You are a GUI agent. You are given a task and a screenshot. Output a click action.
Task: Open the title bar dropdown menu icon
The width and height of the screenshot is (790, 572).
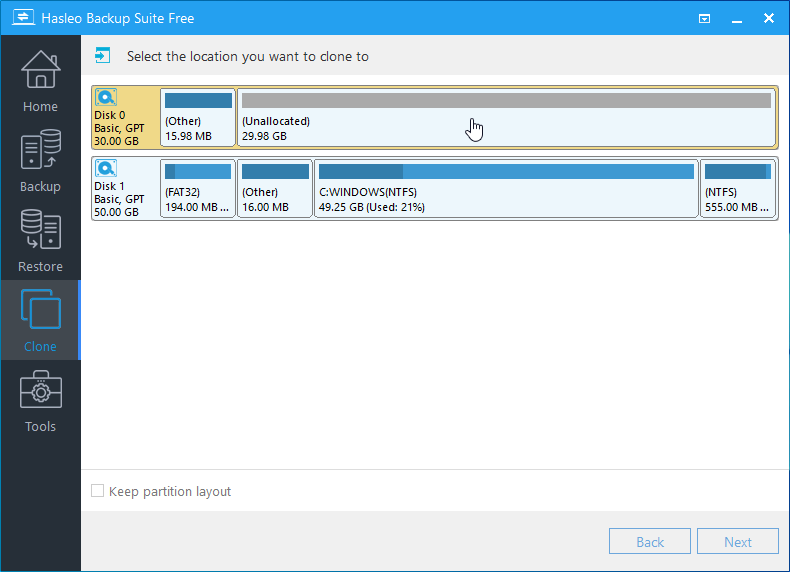pos(704,19)
